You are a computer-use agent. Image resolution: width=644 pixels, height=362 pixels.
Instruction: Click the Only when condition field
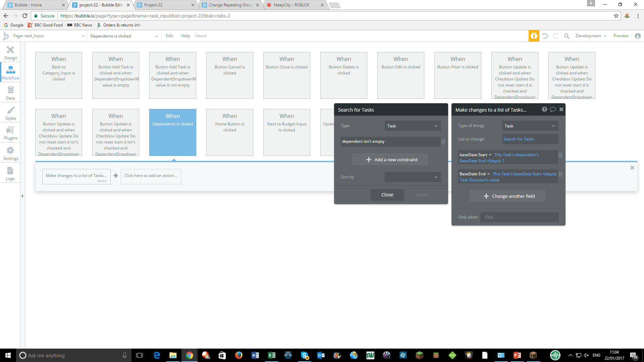519,217
